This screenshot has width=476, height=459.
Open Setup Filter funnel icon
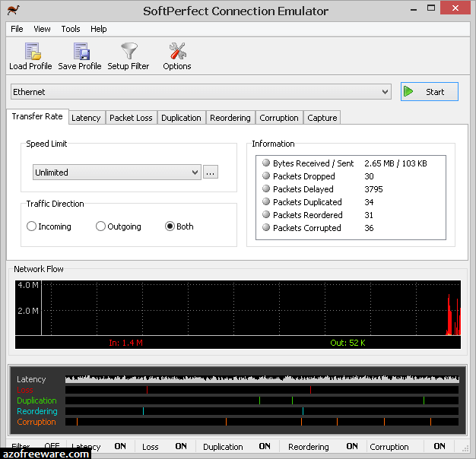point(129,51)
